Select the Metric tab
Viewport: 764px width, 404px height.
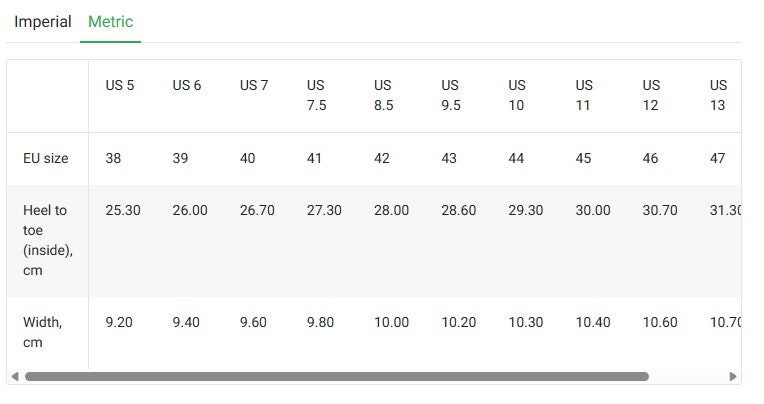pos(111,22)
